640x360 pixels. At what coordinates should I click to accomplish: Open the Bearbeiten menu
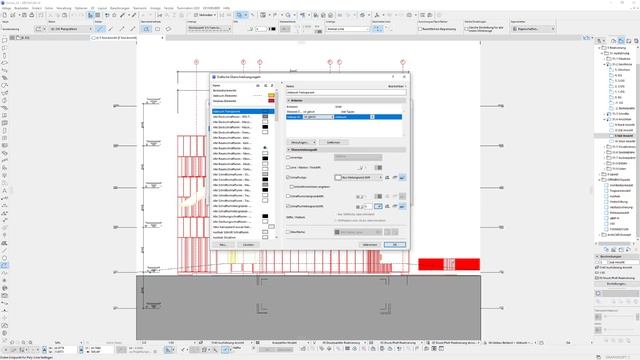click(22, 8)
